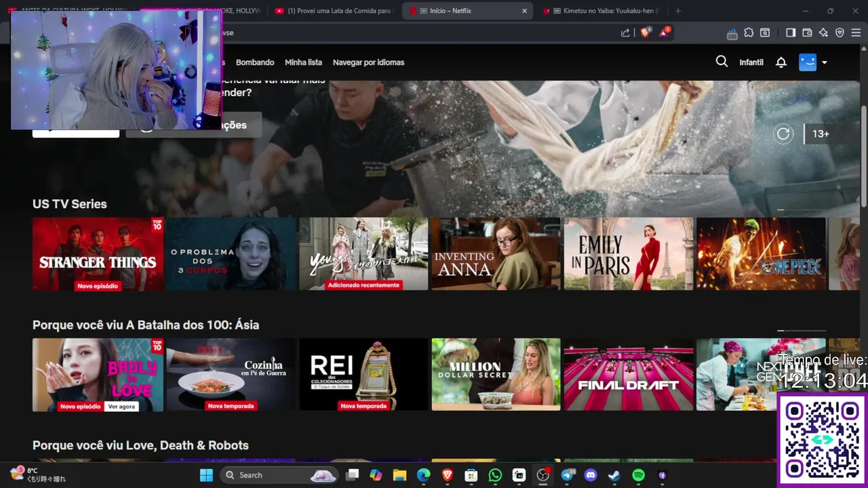This screenshot has height=488, width=868.
Task: Open Rei dos Colecionadores thumbnail
Action: point(363,375)
